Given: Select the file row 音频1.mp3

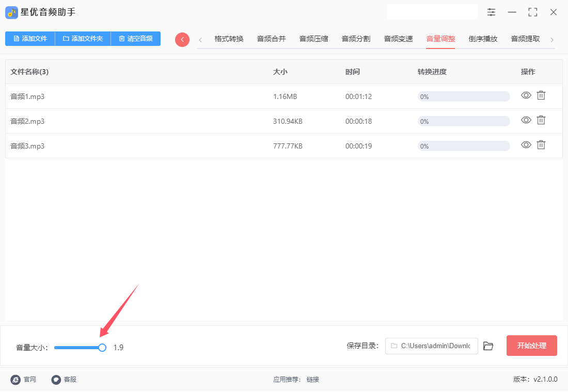Looking at the screenshot, I should [x=283, y=96].
